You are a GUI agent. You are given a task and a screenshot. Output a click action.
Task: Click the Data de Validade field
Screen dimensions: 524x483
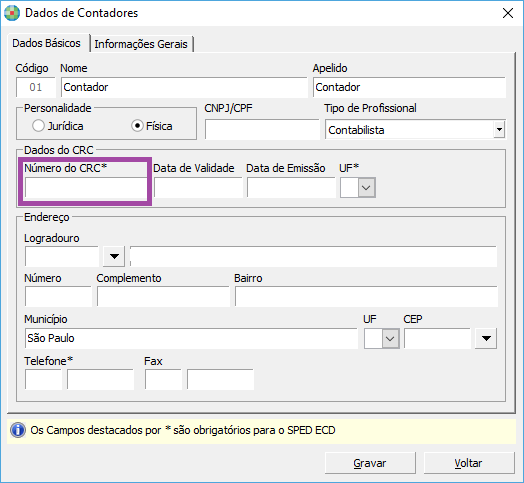point(198,188)
